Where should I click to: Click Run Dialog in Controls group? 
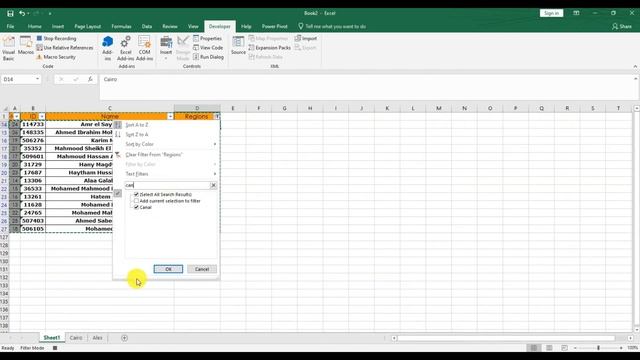pos(208,57)
